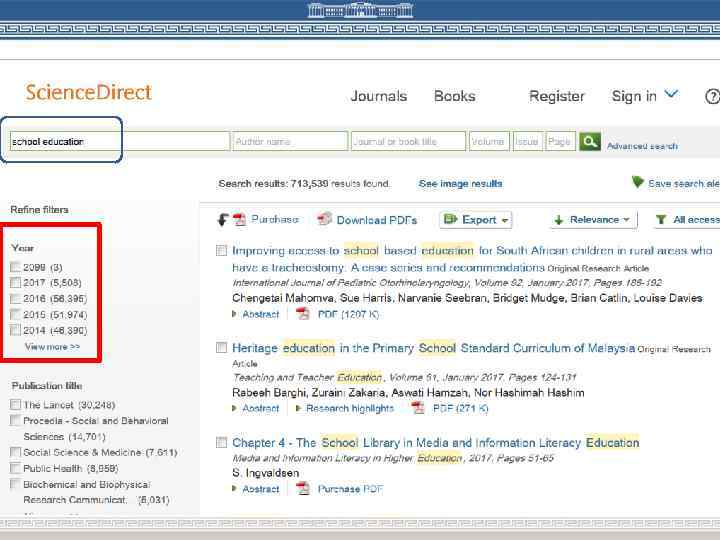Tick the 2017 year filter checkbox
The image size is (720, 540).
pyautogui.click(x=16, y=282)
